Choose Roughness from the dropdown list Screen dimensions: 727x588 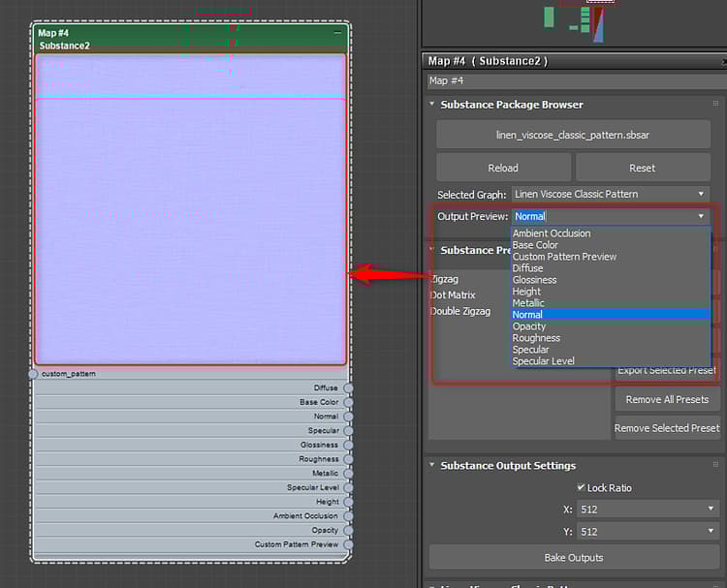tap(536, 338)
